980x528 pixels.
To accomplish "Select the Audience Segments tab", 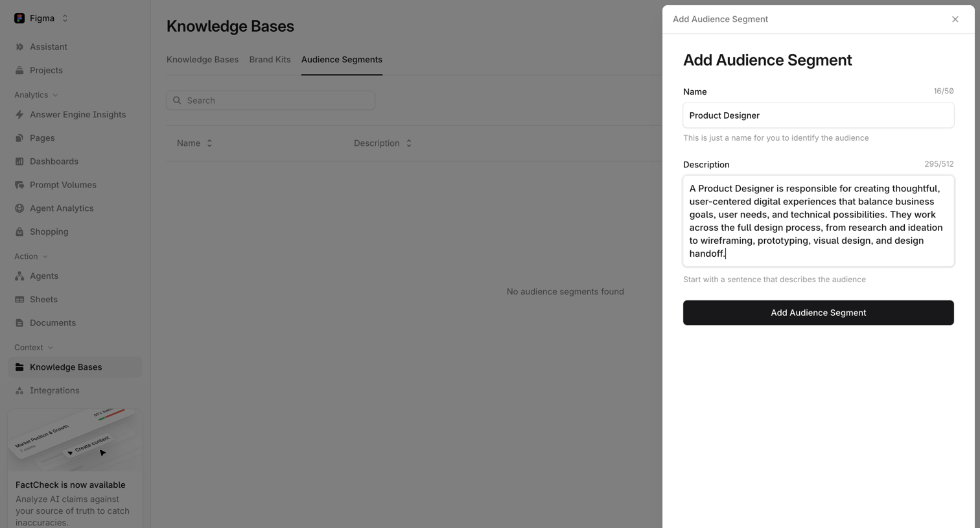I will click(342, 60).
